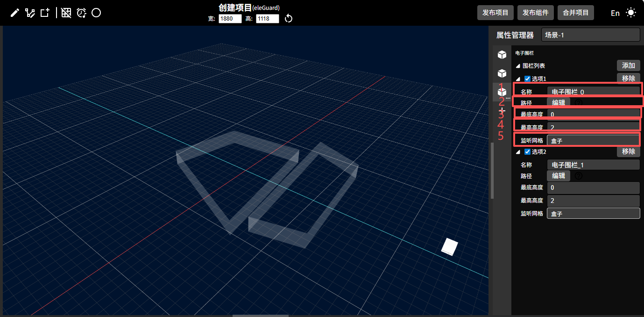The width and height of the screenshot is (644, 317).
Task: Click 添加 to add a fence
Action: 628,65
